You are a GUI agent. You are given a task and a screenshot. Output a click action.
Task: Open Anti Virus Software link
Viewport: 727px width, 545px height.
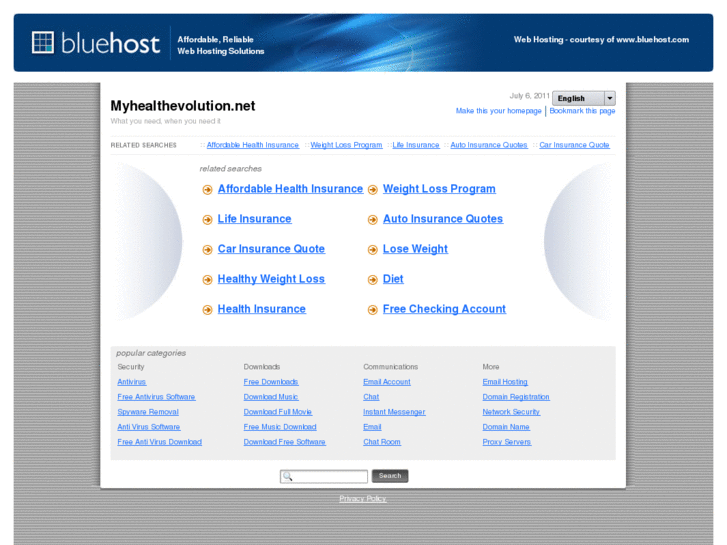point(149,427)
